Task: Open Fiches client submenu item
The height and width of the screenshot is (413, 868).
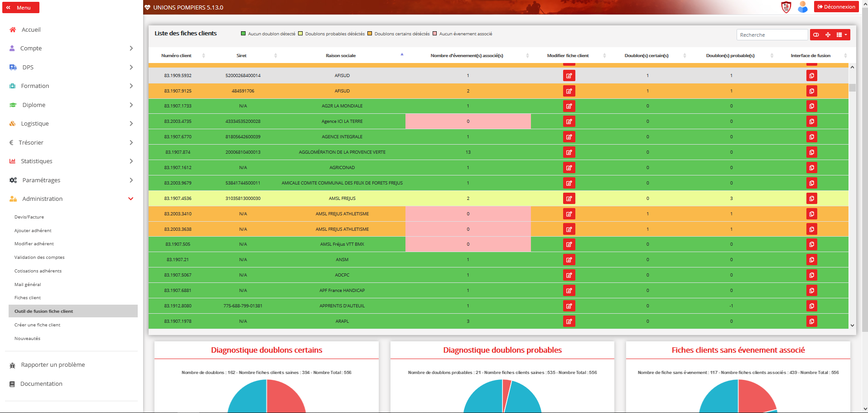Action: pos(28,298)
